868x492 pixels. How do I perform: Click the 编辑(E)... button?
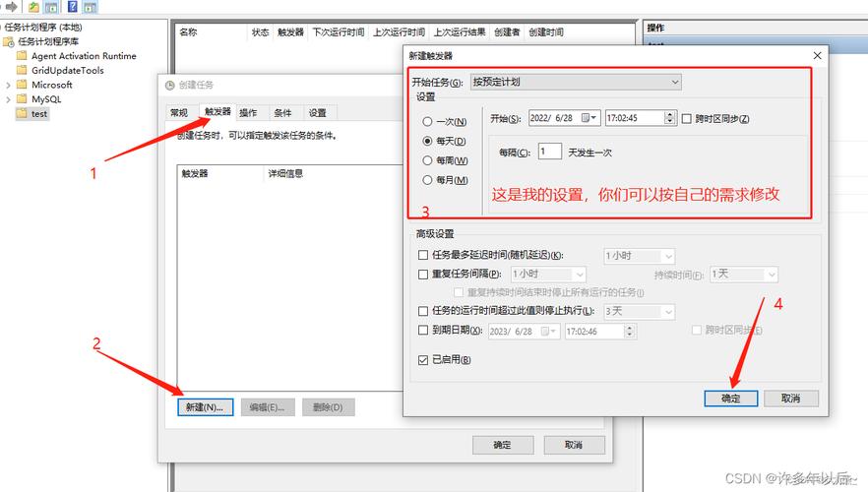pyautogui.click(x=268, y=407)
